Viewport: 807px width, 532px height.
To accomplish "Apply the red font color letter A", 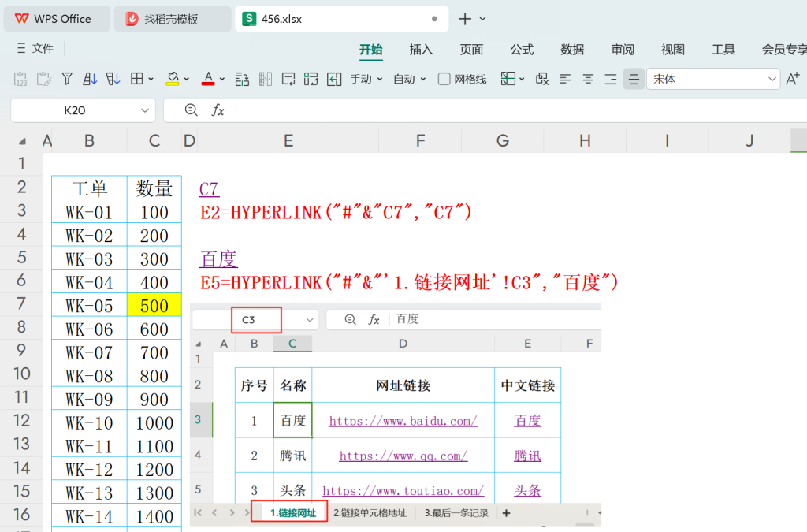I will click(208, 79).
